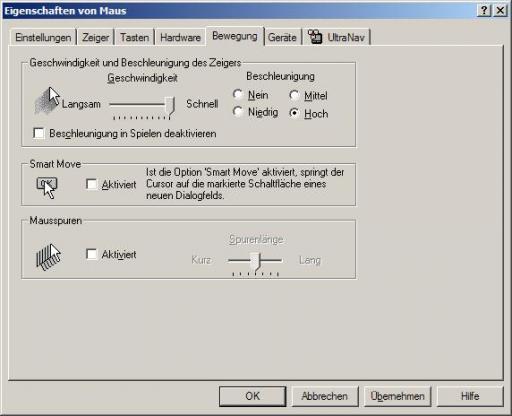
Task: Click the Langsam label
Action: click(x=81, y=104)
